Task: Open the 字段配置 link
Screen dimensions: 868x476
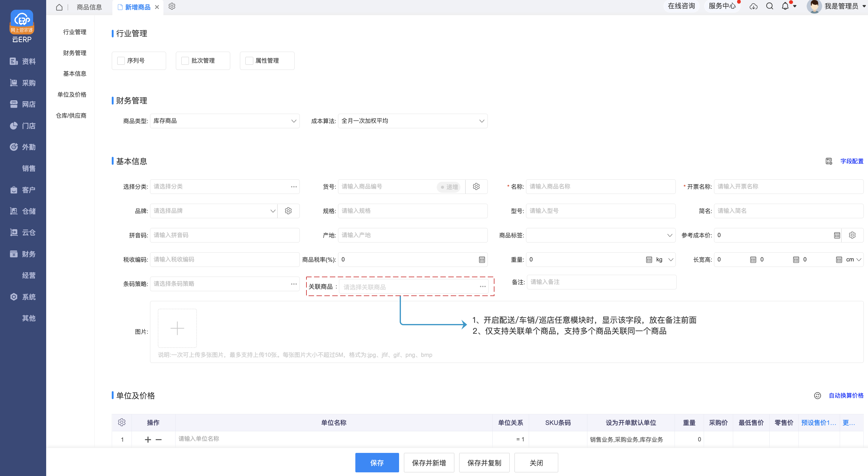Action: point(852,161)
